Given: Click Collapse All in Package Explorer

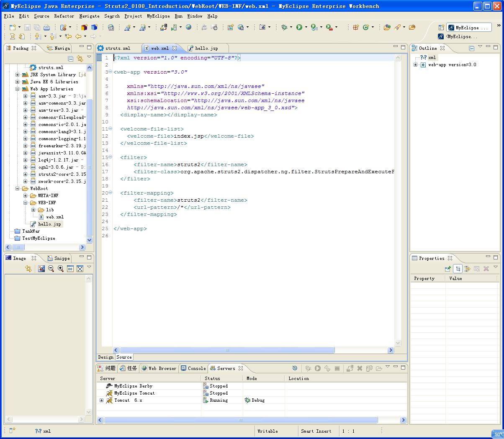Looking at the screenshot, I should tap(71, 59).
